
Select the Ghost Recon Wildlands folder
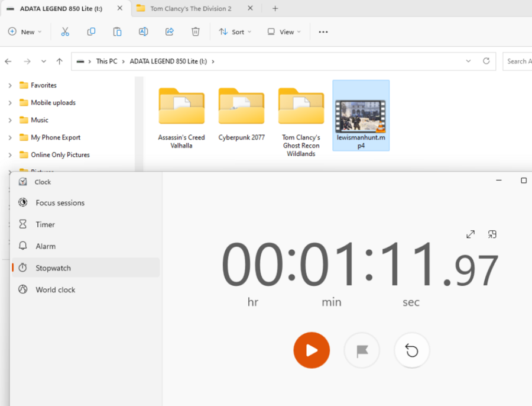click(x=301, y=122)
